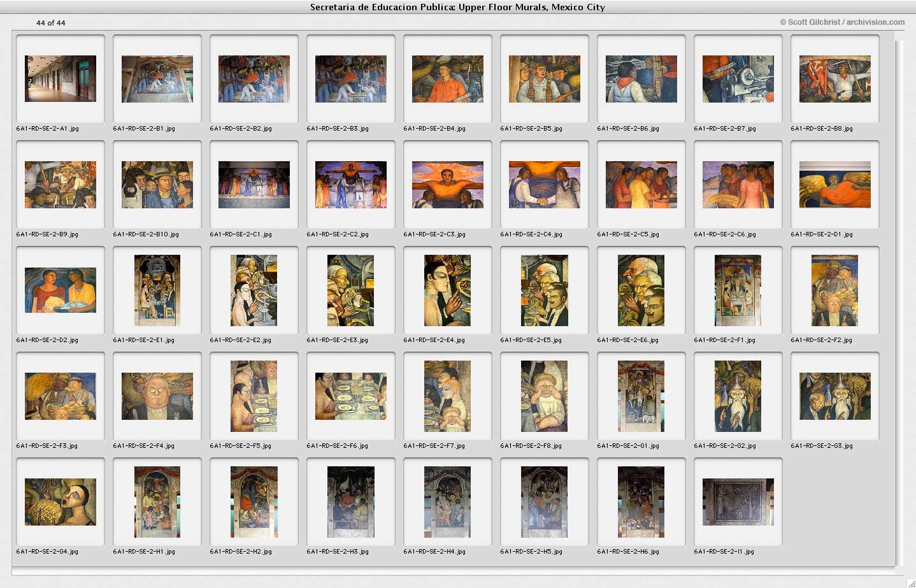View the 6A1-RD-SE-2-B7.jpg thumbnail
916x588 pixels.
738,79
